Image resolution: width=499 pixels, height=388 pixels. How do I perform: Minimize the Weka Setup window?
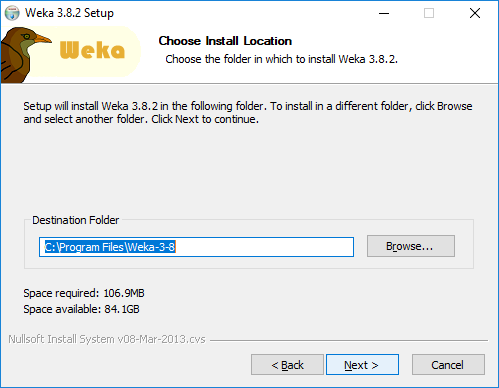(384, 13)
